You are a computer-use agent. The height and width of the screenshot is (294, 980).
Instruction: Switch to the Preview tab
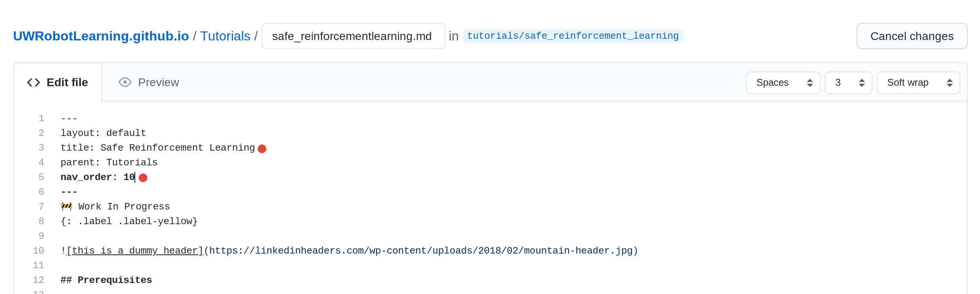point(149,82)
